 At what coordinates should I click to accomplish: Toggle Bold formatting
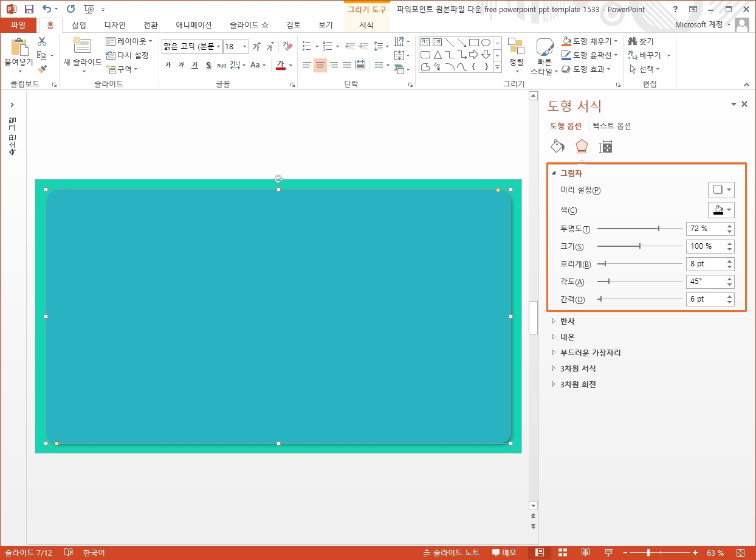pyautogui.click(x=168, y=65)
